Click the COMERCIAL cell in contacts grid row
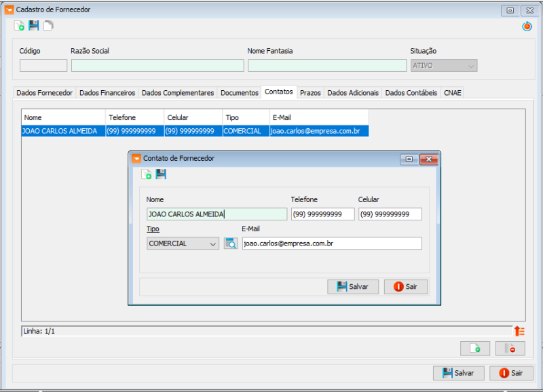 (246, 131)
